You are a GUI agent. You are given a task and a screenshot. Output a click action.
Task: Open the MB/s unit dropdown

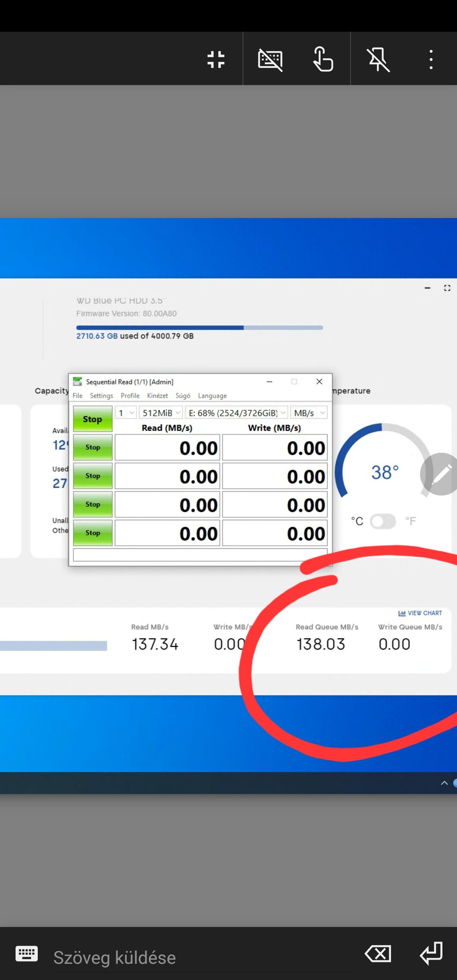pyautogui.click(x=309, y=413)
